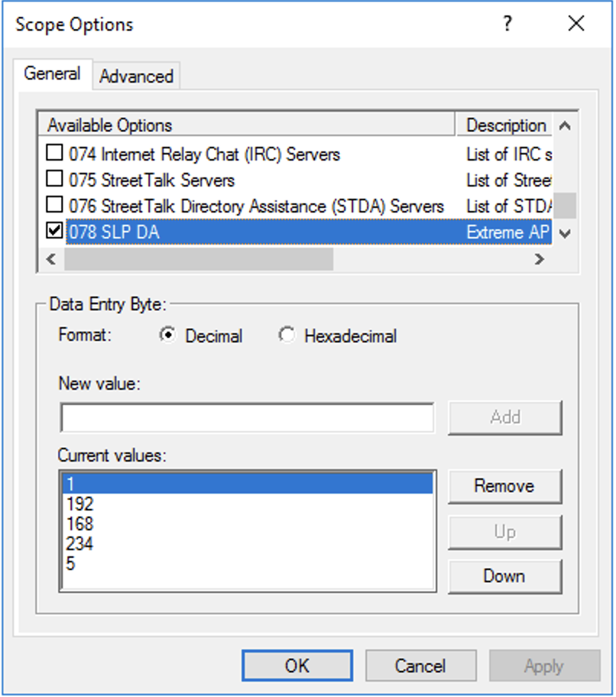616x697 pixels.
Task: Select the Hexadecimal format radio button
Action: point(287,336)
